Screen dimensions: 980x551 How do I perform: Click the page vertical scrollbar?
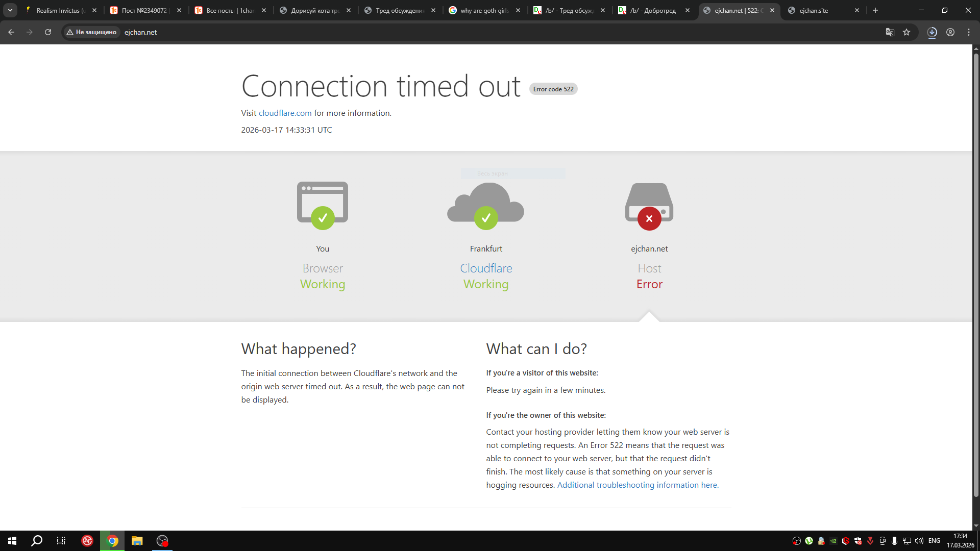[976, 275]
